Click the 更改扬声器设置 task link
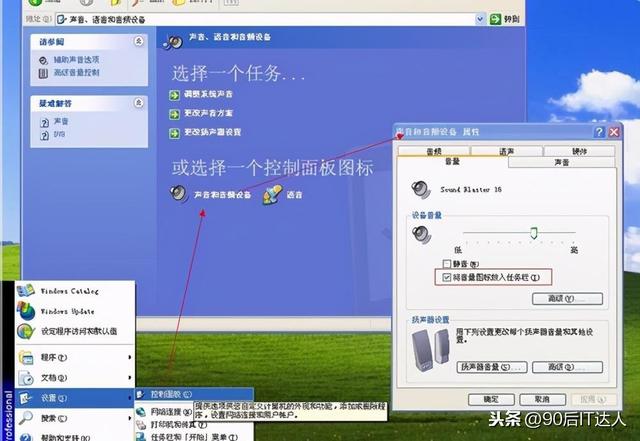The image size is (640, 441). click(212, 132)
